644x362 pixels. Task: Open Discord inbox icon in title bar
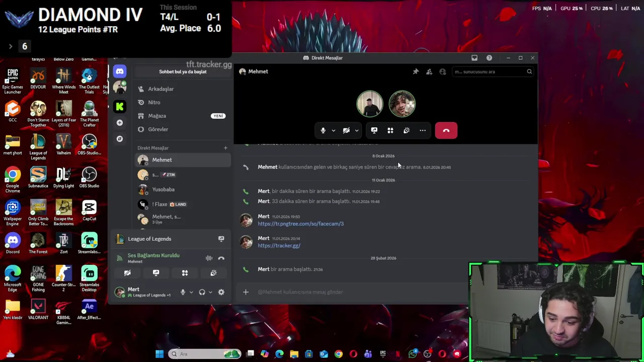[x=474, y=58]
